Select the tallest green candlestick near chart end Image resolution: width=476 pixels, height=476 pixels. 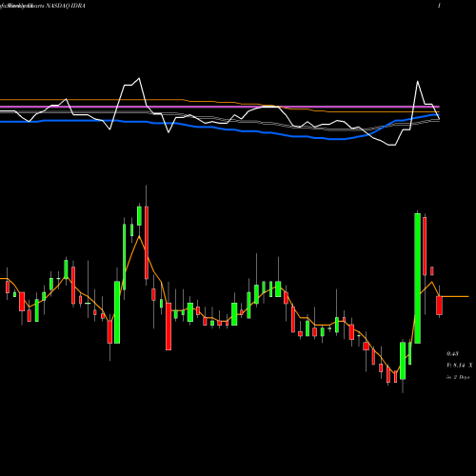pyautogui.click(x=417, y=278)
